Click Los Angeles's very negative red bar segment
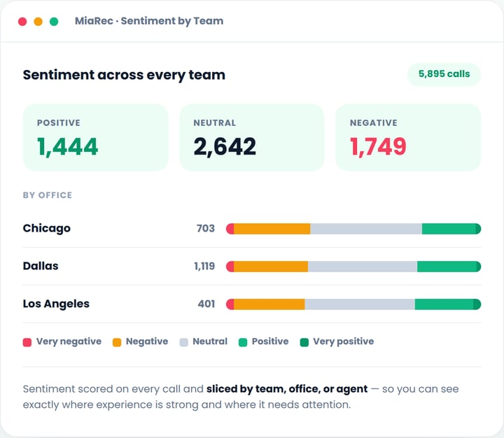504x438 pixels. [x=230, y=304]
